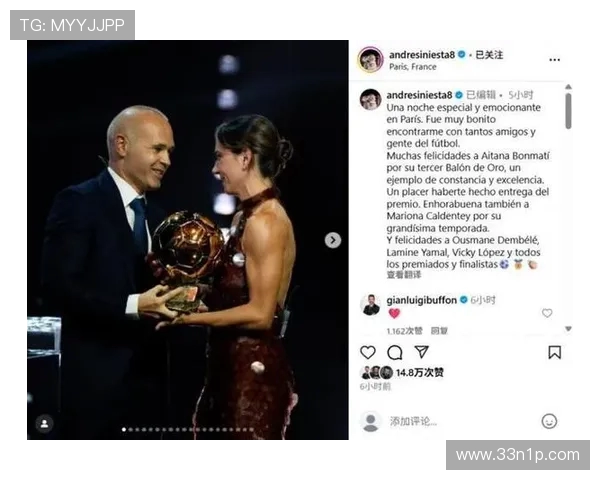600x480 pixels.
Task: Open andresiniesta8 header profile avatar
Action: tap(370, 60)
